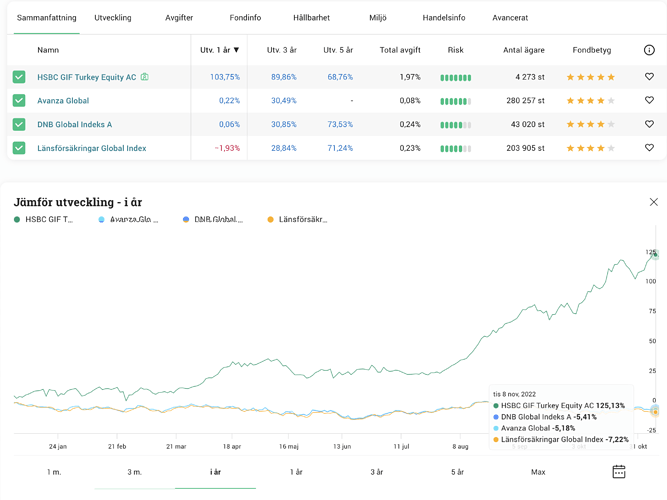Click the 18 apr axis label
The image size is (667, 500).
click(232, 446)
